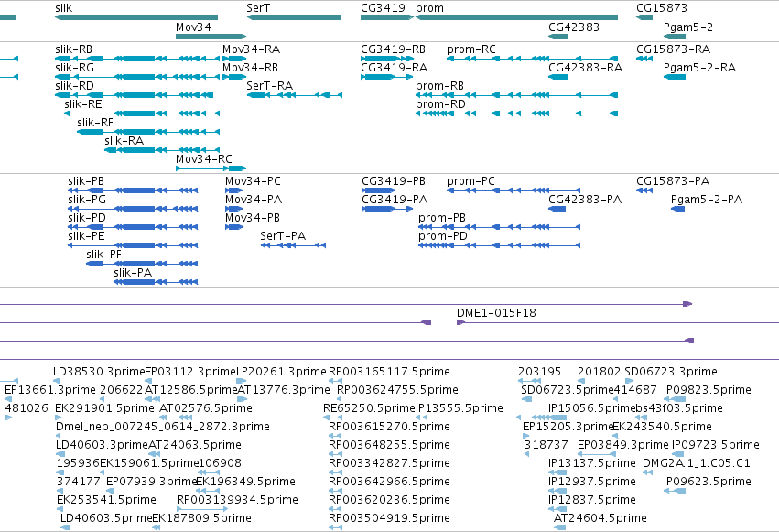Viewport: 779px width, 532px height.
Task: Select transcript slik-RG
Action: [74, 68]
